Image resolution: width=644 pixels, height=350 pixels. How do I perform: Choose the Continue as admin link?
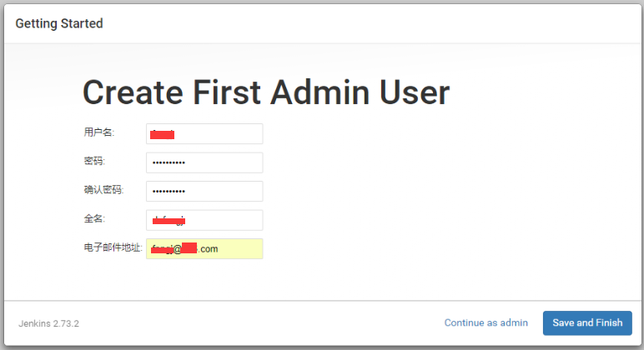[x=486, y=323]
